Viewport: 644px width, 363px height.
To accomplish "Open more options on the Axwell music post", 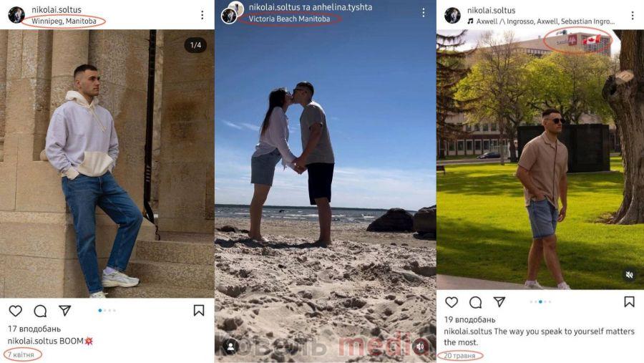I will [632, 16].
